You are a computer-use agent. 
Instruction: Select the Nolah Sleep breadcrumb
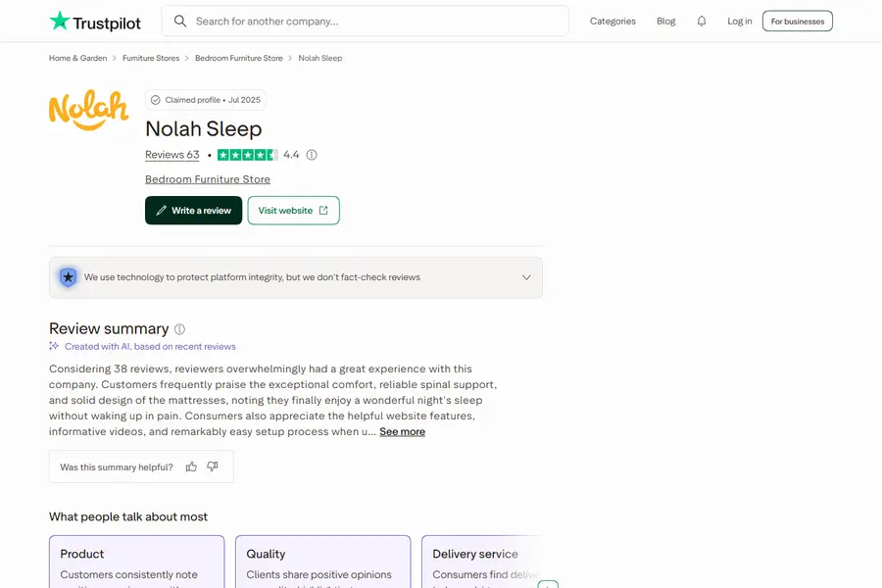tap(320, 58)
